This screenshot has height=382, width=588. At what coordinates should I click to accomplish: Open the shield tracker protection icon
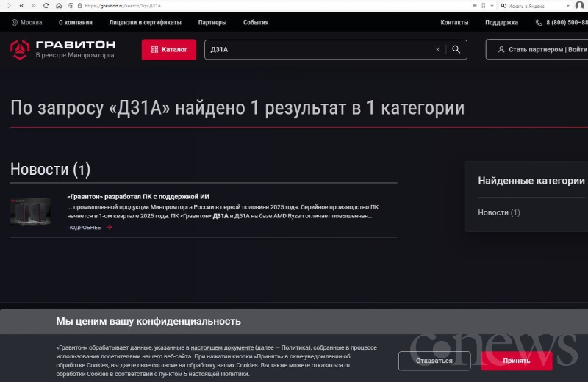[71, 6]
